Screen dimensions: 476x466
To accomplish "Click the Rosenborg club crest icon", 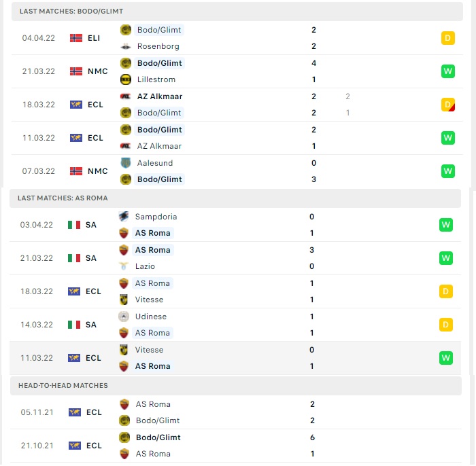I will pyautogui.click(x=126, y=46).
